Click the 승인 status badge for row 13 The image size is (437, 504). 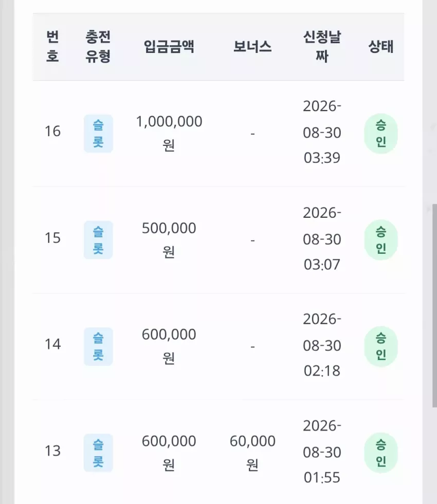tap(381, 453)
